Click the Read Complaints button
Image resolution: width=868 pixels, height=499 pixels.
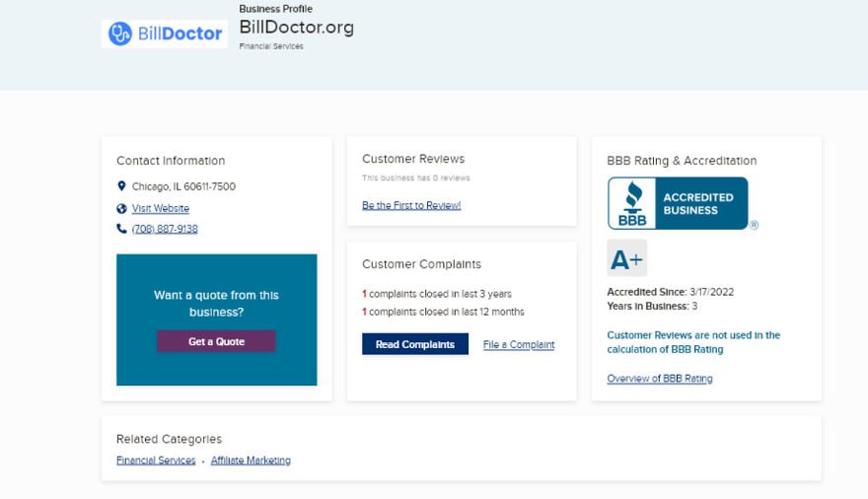(415, 344)
